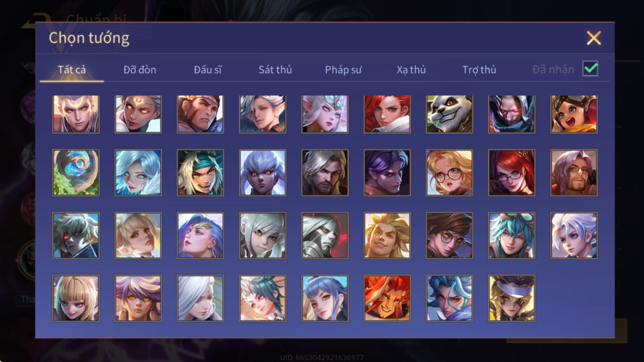Viewport: 644px width, 362px height.
Task: Choose the goggles-wearing pilot girl hero
Action: point(574,114)
